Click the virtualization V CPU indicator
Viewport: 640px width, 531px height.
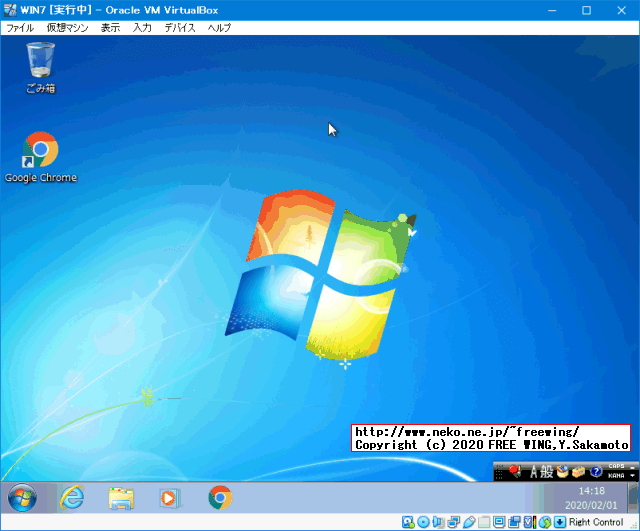click(x=529, y=522)
